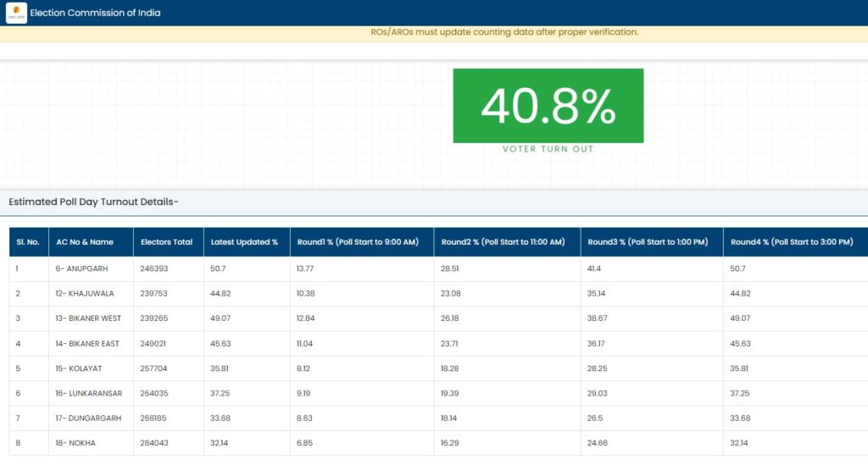Click Round3 value 29.03 for Lunkaransar
Viewport: 868px width, 471px height.
(598, 394)
